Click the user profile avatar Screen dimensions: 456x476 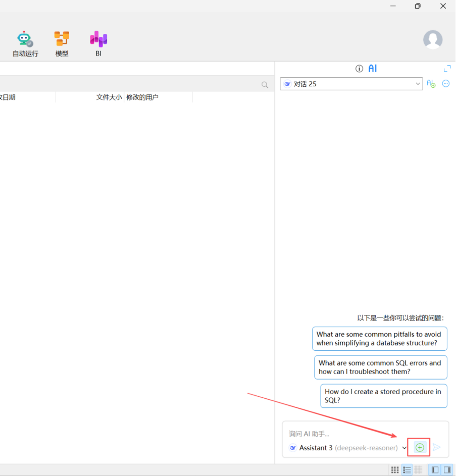click(433, 40)
